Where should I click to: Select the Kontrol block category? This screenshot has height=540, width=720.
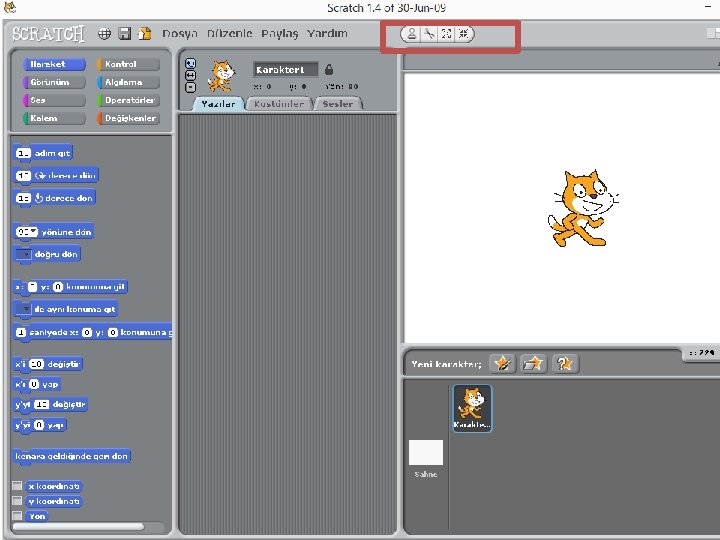pos(128,64)
